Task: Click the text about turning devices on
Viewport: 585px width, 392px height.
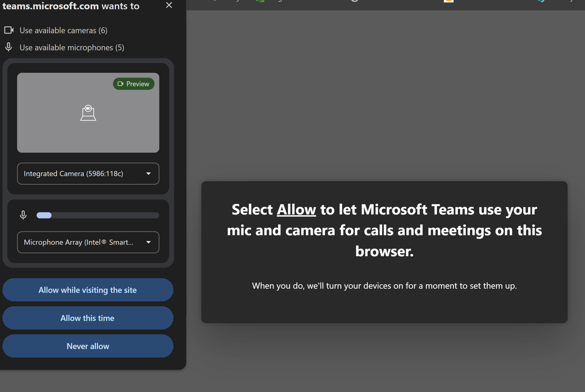Action: 384,285
